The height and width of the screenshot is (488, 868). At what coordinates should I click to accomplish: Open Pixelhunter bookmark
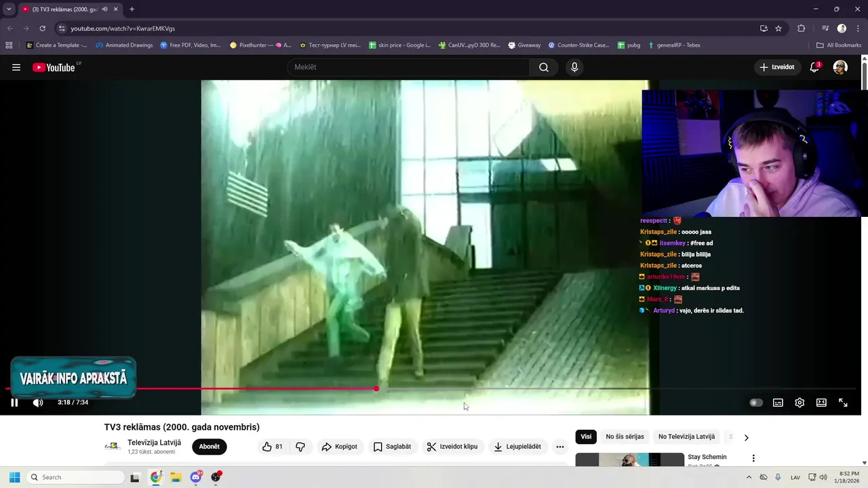pos(260,45)
